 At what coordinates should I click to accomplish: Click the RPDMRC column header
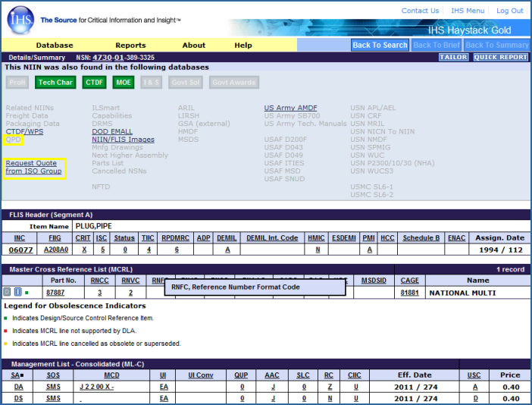pos(175,238)
